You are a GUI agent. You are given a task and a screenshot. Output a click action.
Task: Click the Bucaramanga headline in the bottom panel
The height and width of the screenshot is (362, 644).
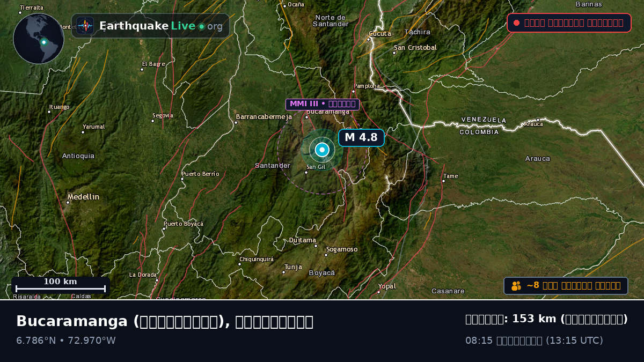coord(165,321)
